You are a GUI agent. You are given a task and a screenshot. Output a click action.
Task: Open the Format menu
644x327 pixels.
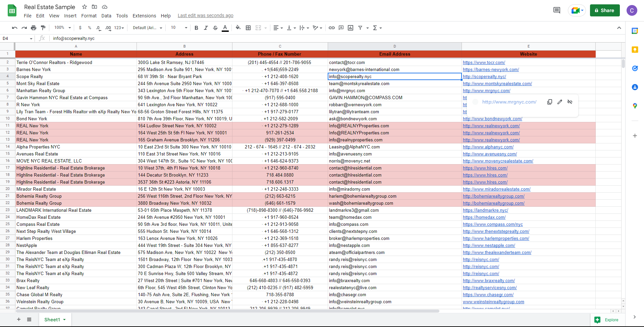(x=89, y=16)
